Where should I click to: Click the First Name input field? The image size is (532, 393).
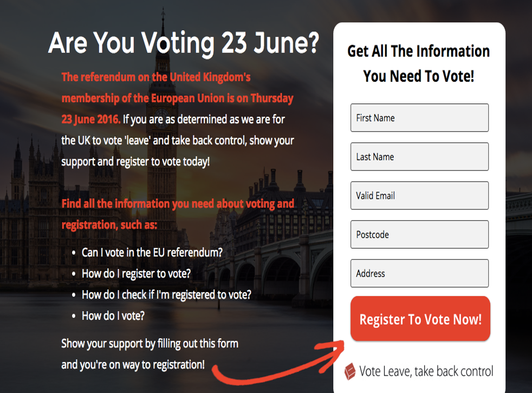tap(419, 117)
